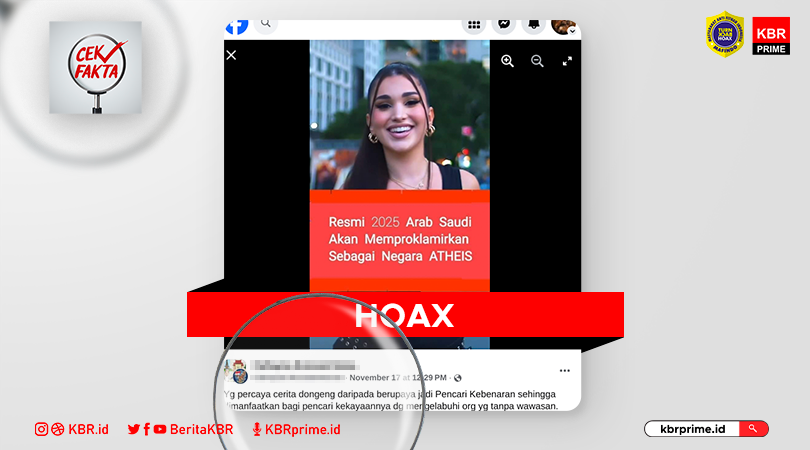Open Facebook search magnifier
The width and height of the screenshot is (810, 450).
266,24
